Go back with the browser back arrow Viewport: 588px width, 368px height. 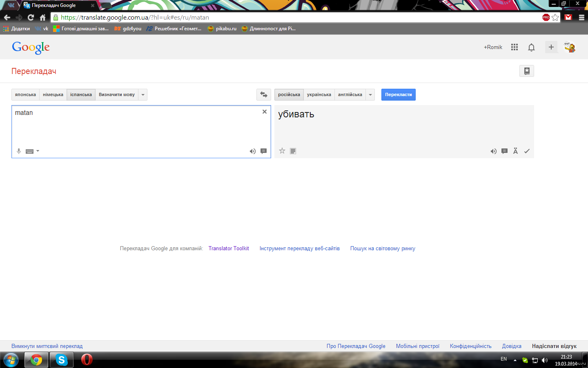7,18
